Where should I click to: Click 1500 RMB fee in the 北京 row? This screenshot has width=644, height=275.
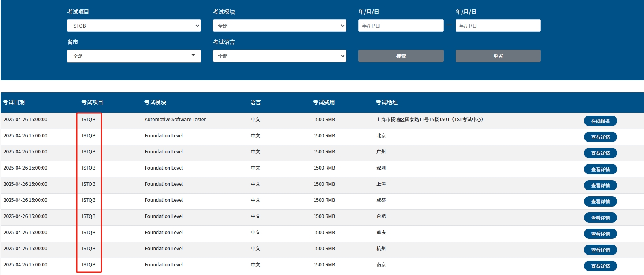(324, 136)
